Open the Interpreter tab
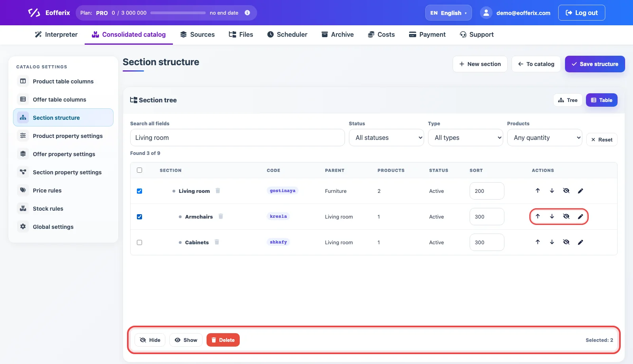The image size is (633, 364). [x=56, y=34]
